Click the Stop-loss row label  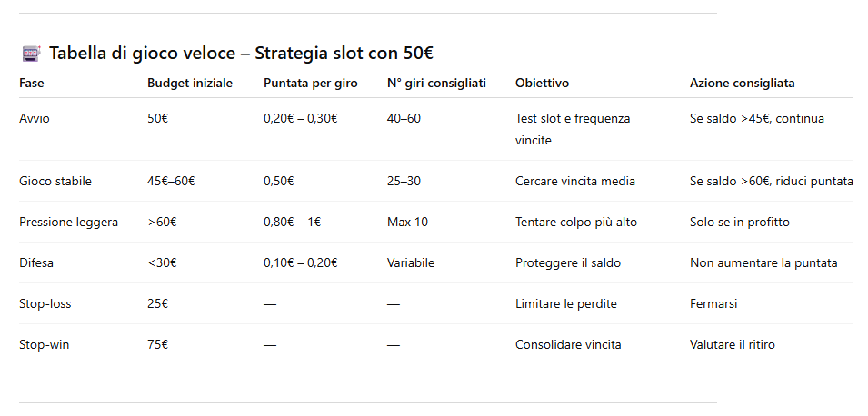45,304
